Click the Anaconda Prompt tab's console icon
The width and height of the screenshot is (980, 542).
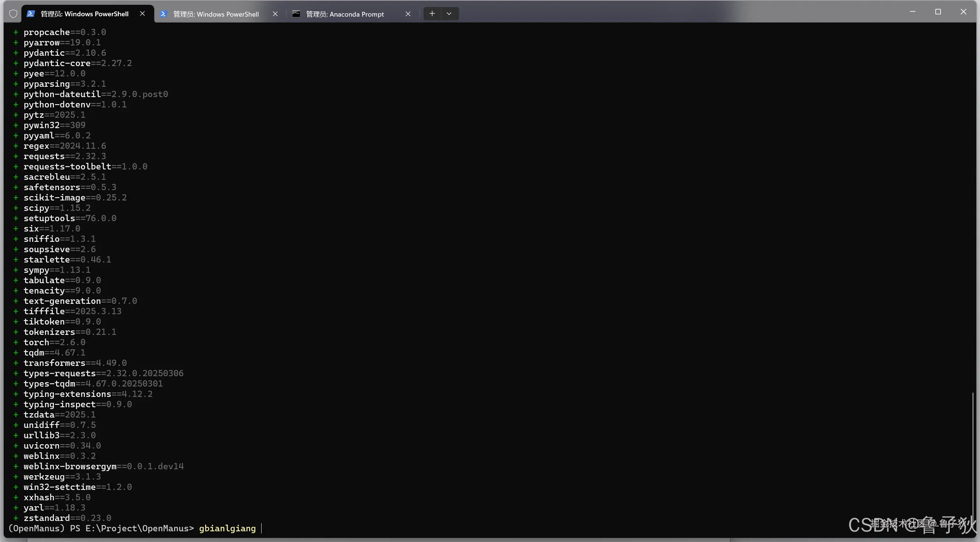tap(296, 14)
